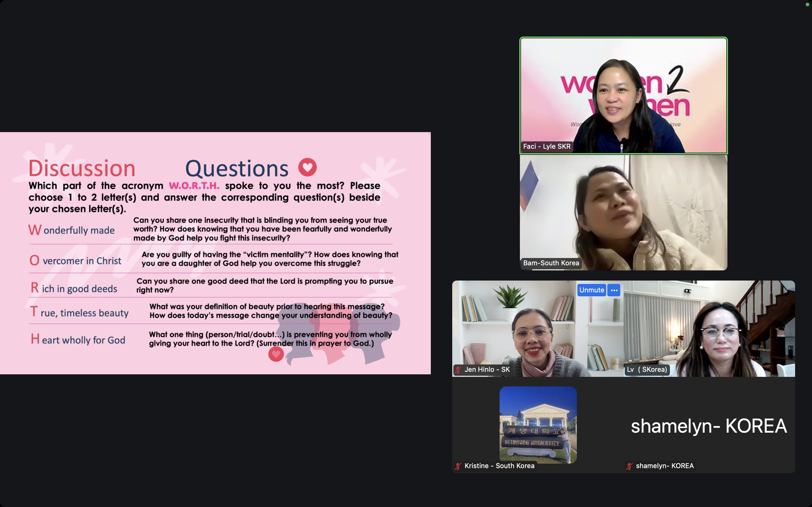Click the heart icon next to Questions heading

click(307, 167)
